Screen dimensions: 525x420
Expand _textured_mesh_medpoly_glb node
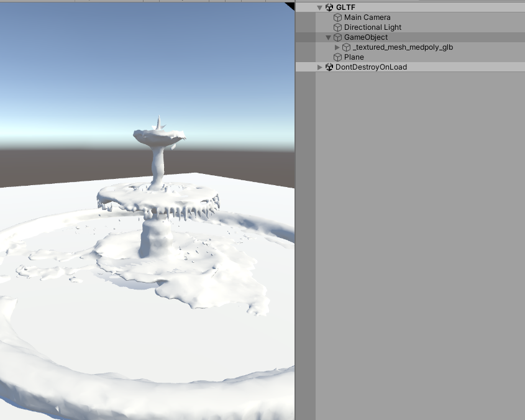337,47
